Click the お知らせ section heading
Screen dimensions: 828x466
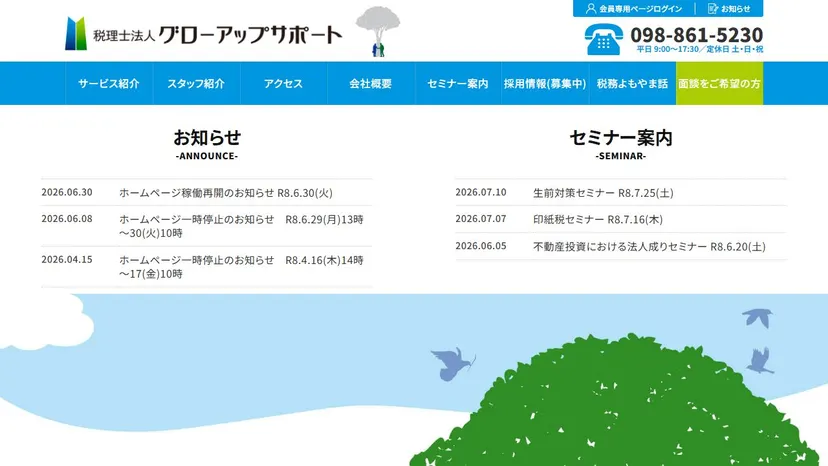click(207, 138)
